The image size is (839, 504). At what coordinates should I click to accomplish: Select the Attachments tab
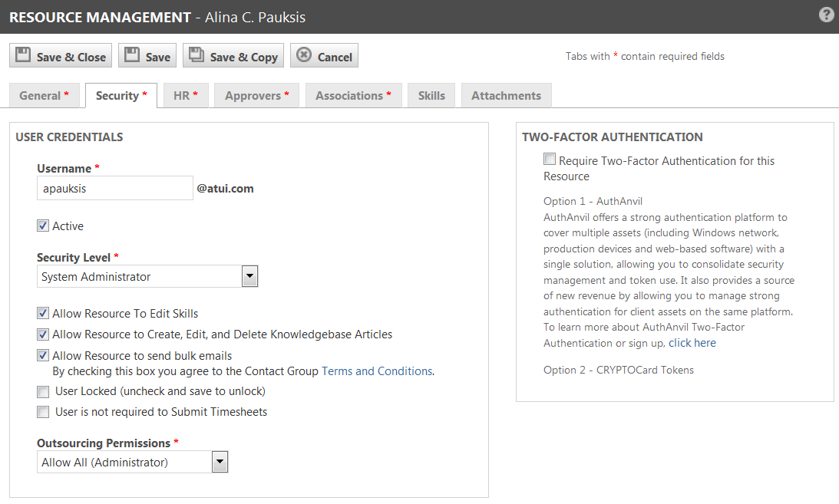506,96
